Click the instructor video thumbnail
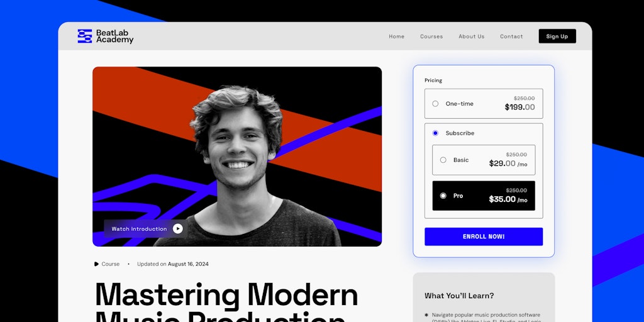 237,157
